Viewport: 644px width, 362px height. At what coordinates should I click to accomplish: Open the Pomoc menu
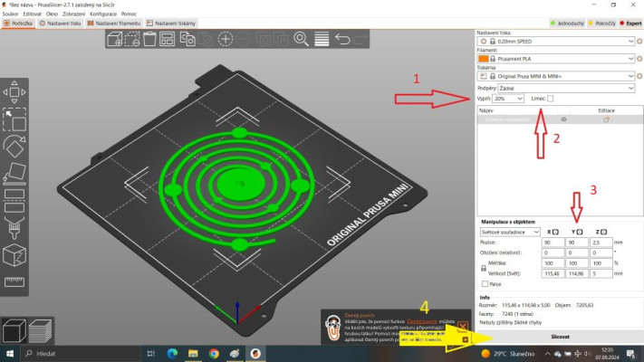[x=129, y=14]
